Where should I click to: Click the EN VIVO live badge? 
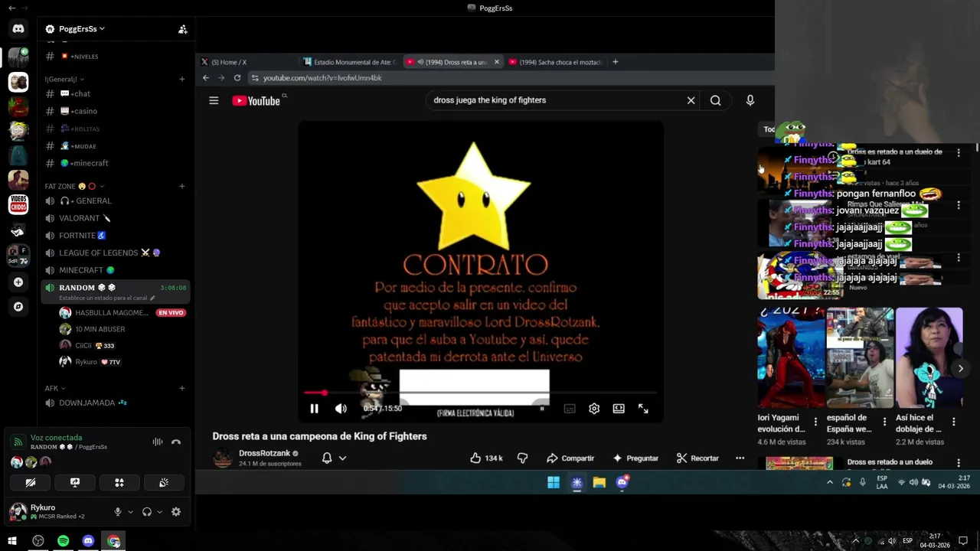point(171,313)
